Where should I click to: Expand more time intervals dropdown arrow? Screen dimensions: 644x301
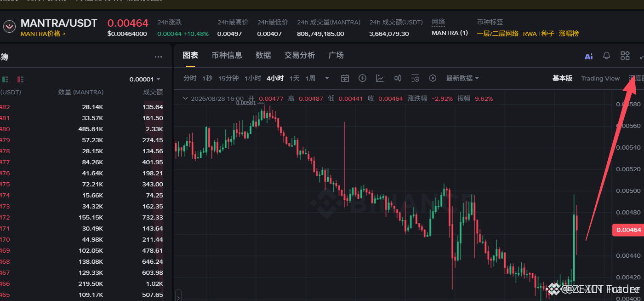click(327, 78)
